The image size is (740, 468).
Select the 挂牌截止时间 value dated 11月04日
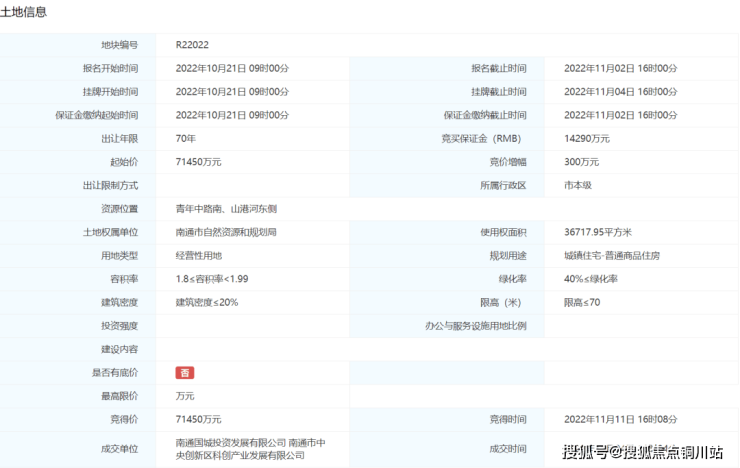coord(620,91)
